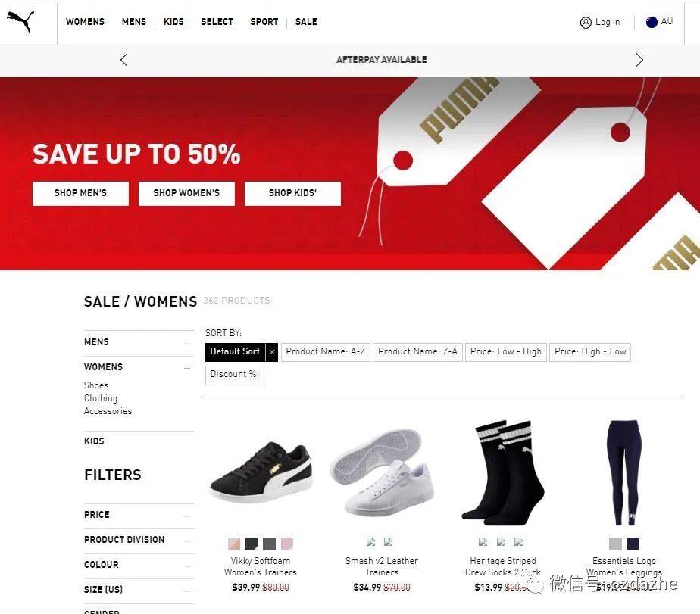The width and height of the screenshot is (700, 614).
Task: Open the Log in account icon
Action: pyautogui.click(x=586, y=22)
